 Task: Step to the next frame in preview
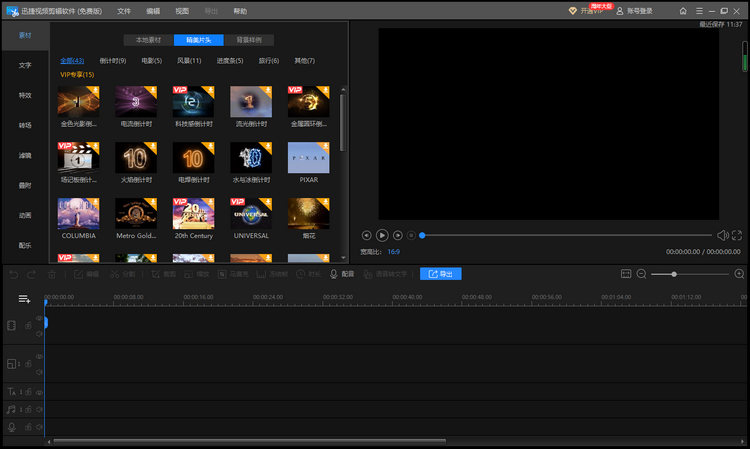pos(397,235)
